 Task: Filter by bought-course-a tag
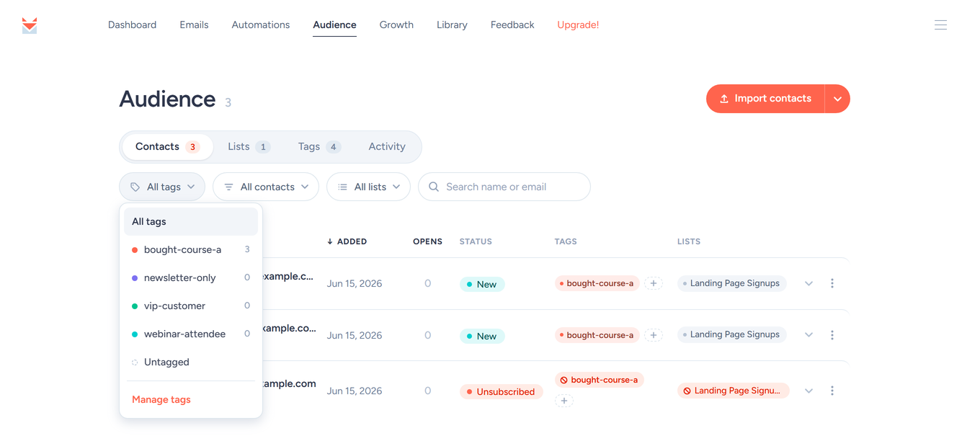[191, 250]
